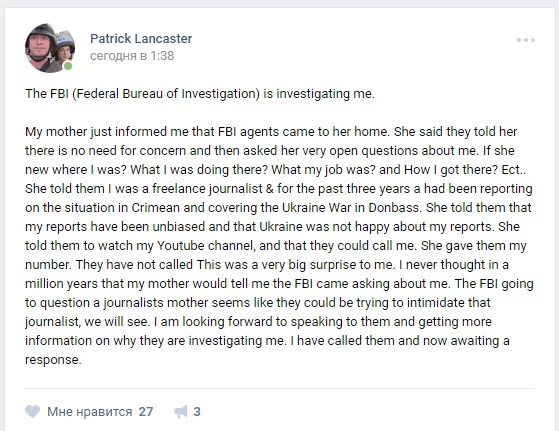Click the green online status dot
The image size is (560, 431).
click(68, 66)
